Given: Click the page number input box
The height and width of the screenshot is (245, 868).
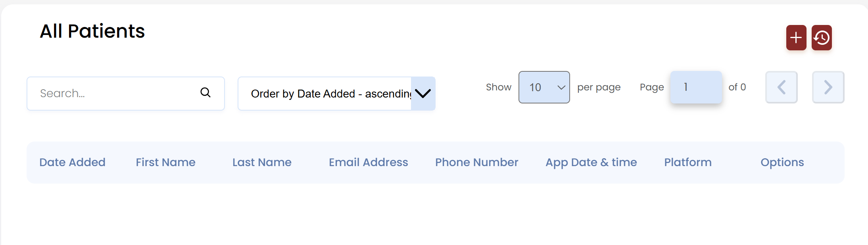Looking at the screenshot, I should pos(696,87).
